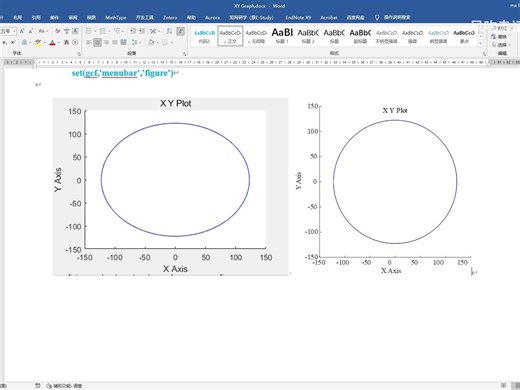Expand the Font dialog launcher
Screen dimensions: 520x390
point(79,54)
